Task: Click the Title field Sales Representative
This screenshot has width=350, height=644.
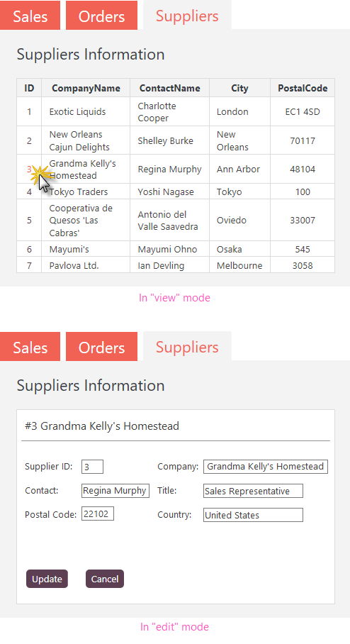Action: click(253, 490)
